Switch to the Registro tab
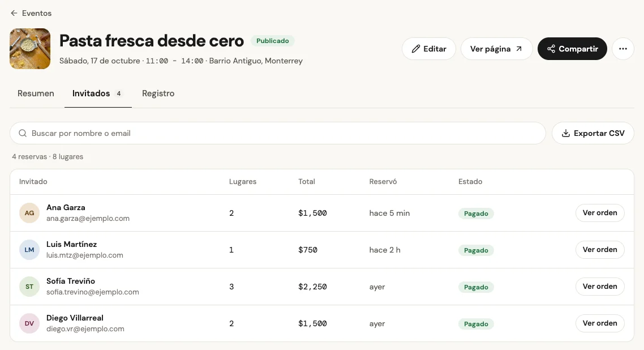Image resolution: width=644 pixels, height=350 pixels. [158, 93]
